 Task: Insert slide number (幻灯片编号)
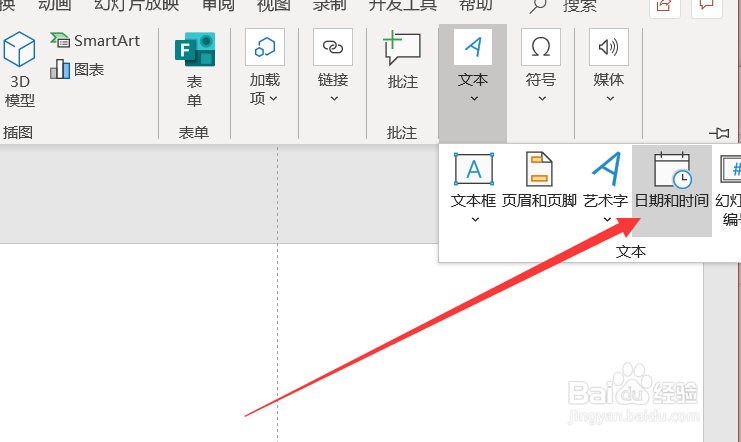pos(729,189)
